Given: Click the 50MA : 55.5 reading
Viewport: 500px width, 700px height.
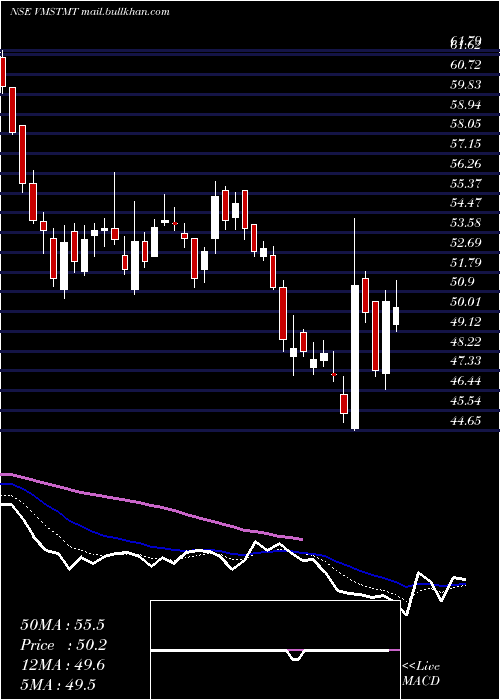Looking at the screenshot, I should click(62, 625).
